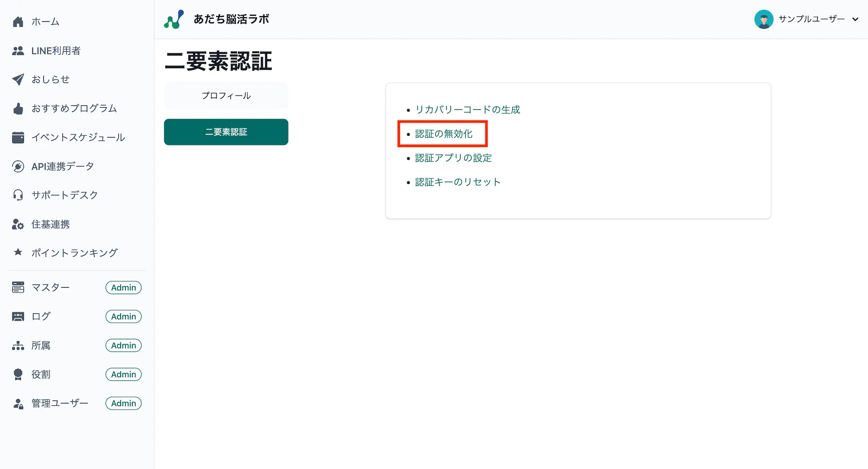868x469 pixels.
Task: Click the サンプルユーザー avatar image
Action: [764, 19]
